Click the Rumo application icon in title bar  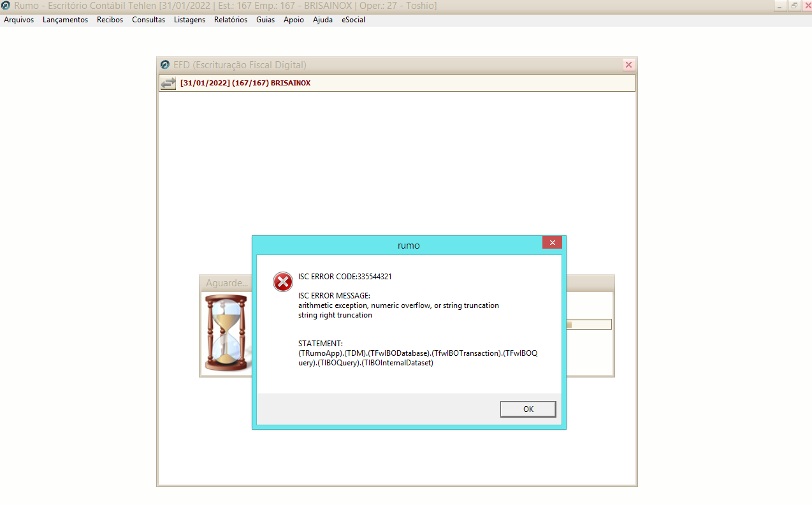click(x=6, y=6)
